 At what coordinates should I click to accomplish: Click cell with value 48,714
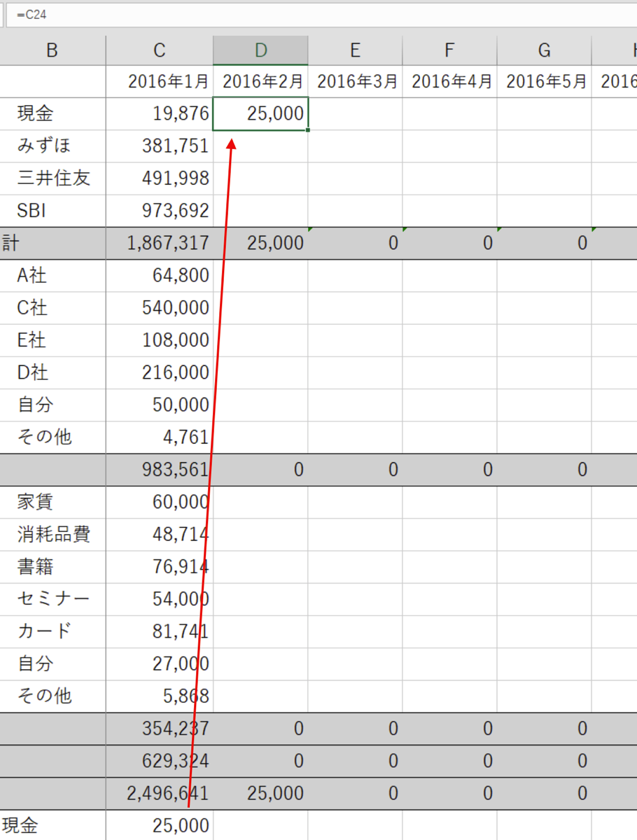pos(160,534)
